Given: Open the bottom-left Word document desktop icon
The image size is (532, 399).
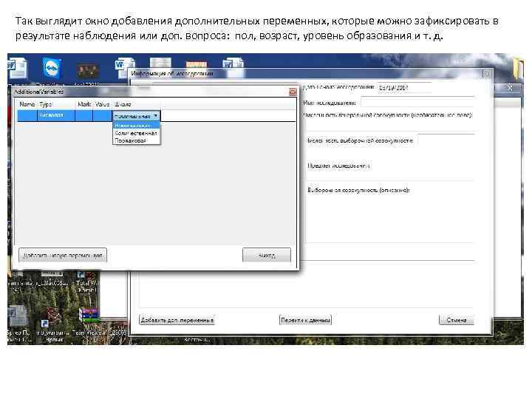Looking at the screenshot, I should [x=16, y=316].
